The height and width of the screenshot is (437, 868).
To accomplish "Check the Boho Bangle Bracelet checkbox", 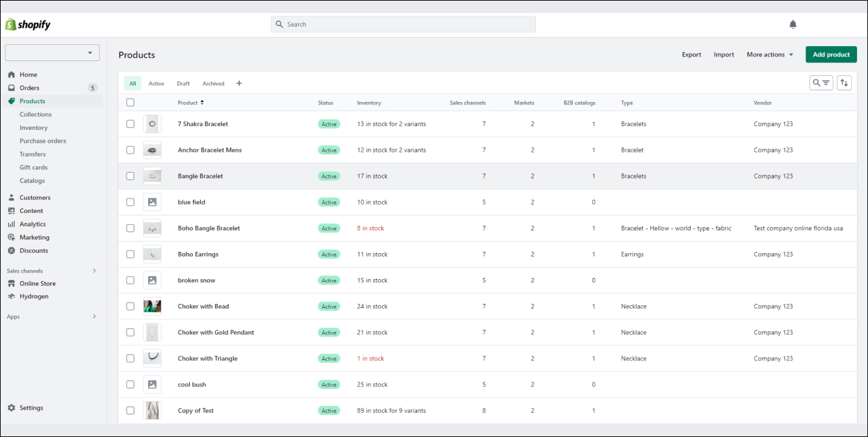I will (x=131, y=229).
